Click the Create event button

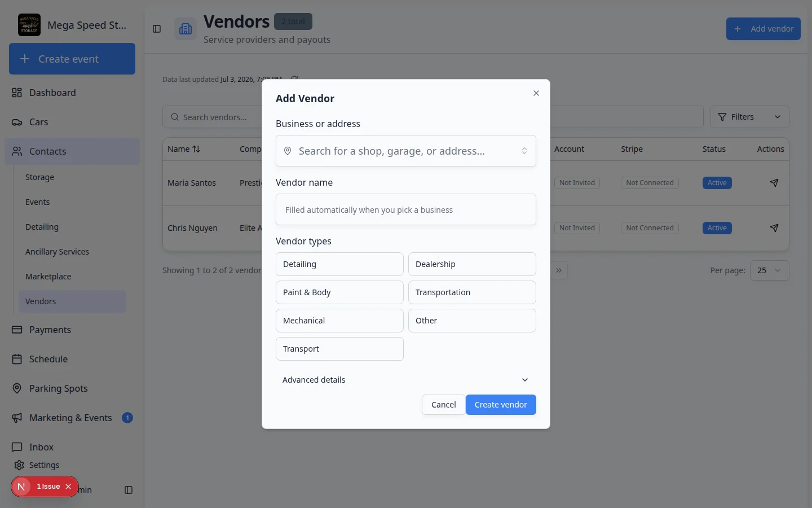pos(72,59)
